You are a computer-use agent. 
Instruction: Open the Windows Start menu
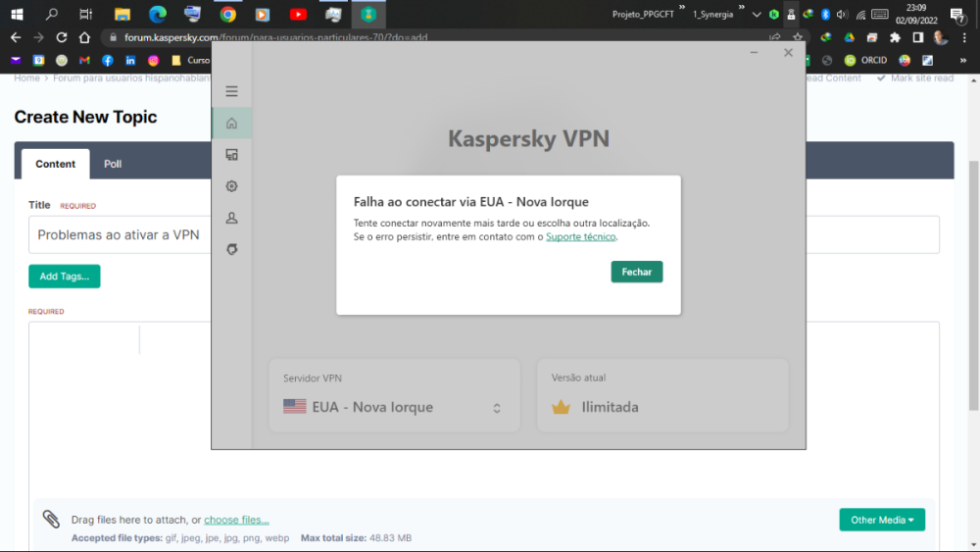point(17,14)
